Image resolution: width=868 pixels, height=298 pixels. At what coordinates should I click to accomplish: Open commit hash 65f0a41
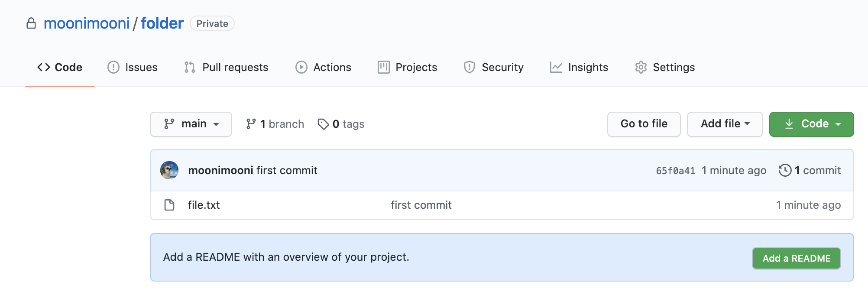[675, 171]
